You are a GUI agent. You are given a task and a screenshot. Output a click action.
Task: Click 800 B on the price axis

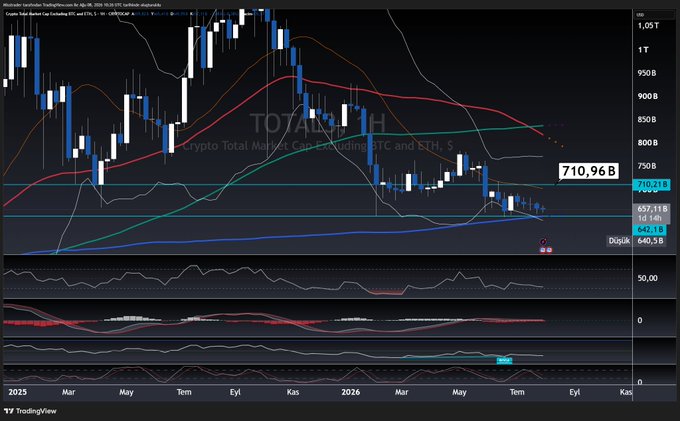point(647,143)
